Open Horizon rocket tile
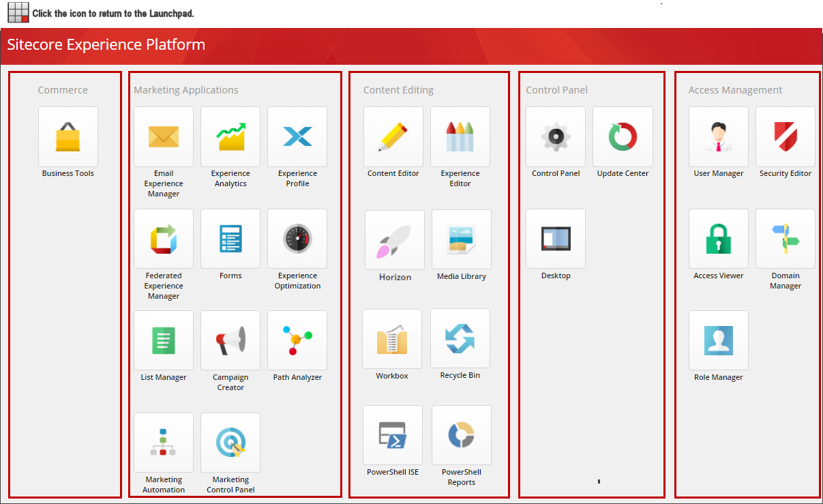Viewport: 823px width, 504px height. click(x=395, y=240)
